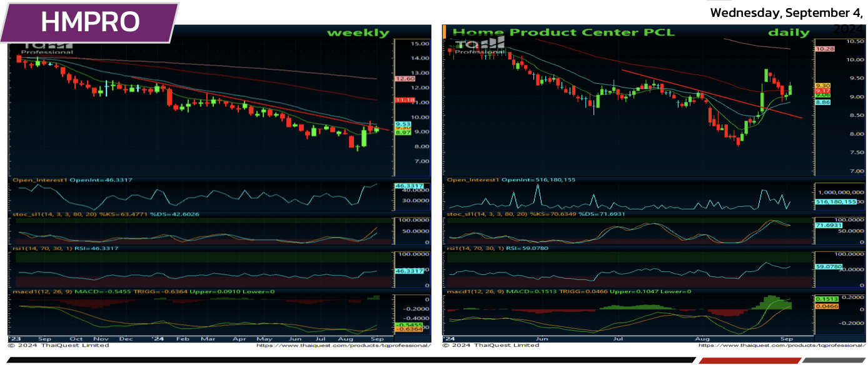Click the 12.60 price tag on weekly chart
Viewport: 868px width, 365px height.
click(405, 79)
